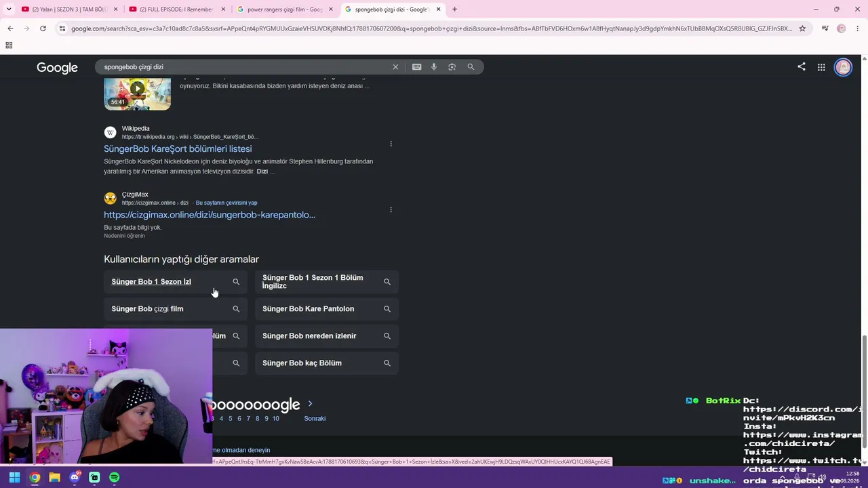Reload the current Google search page

pos(43,28)
